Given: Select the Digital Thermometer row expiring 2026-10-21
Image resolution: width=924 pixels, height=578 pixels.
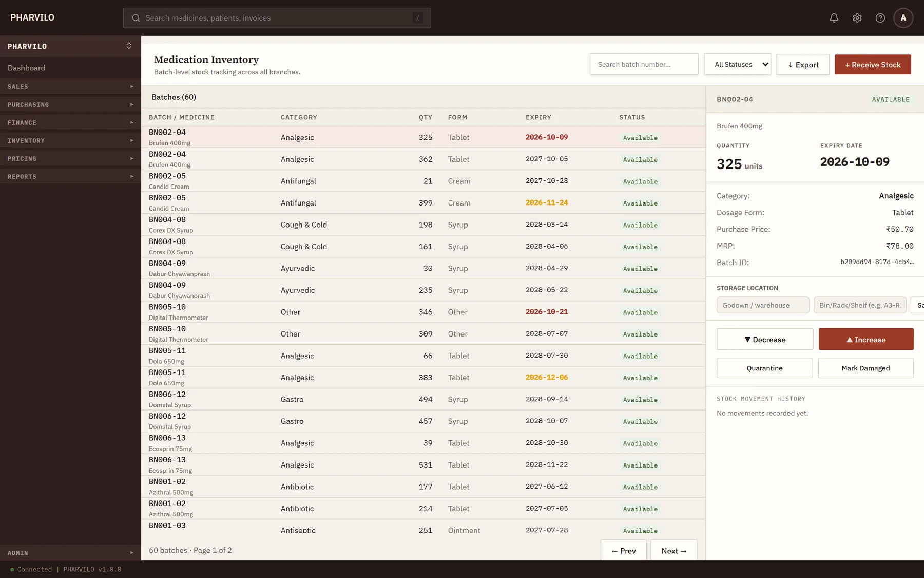Looking at the screenshot, I should (x=423, y=312).
